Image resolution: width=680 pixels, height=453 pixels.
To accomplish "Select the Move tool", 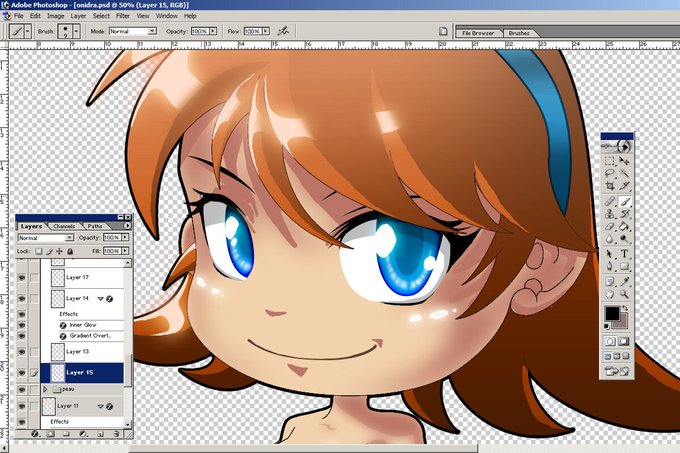I will point(624,161).
